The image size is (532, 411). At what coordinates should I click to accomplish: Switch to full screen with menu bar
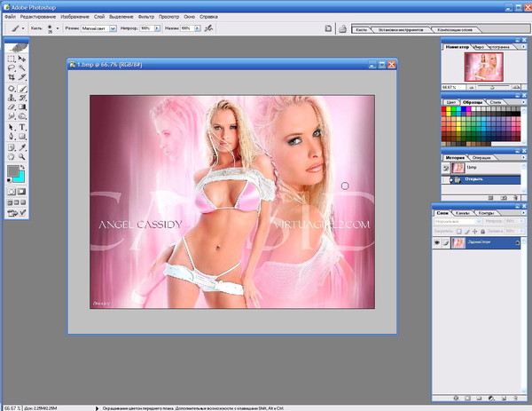coord(16,202)
